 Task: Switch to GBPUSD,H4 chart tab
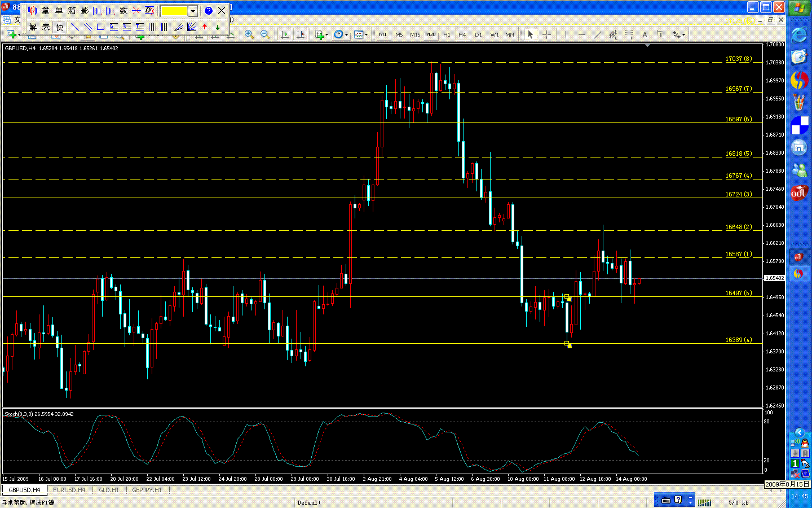pyautogui.click(x=24, y=490)
